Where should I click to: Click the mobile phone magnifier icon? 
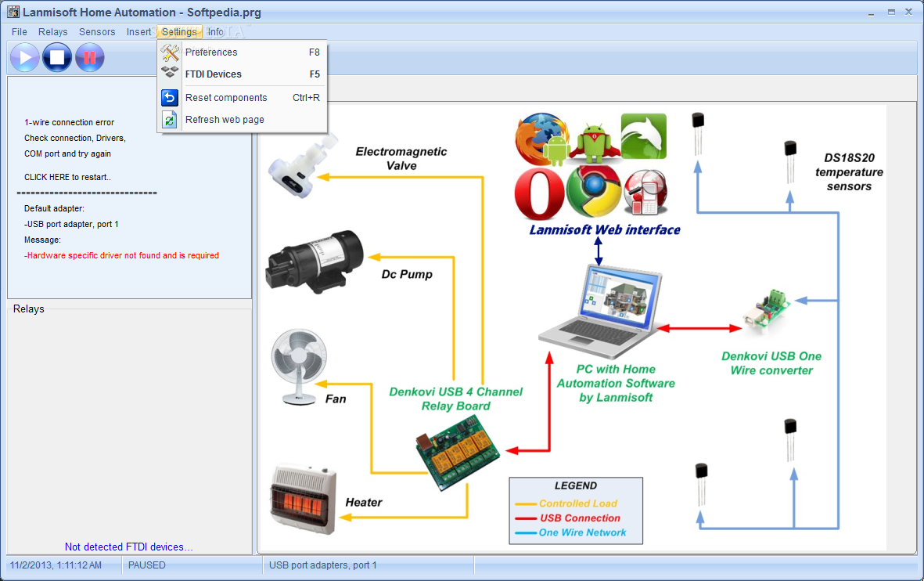click(x=645, y=193)
